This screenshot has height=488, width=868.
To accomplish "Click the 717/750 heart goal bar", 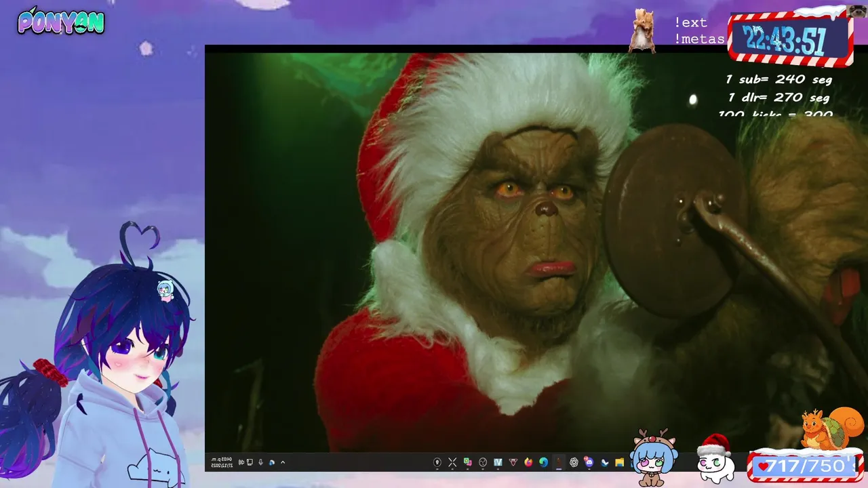I will (x=806, y=466).
